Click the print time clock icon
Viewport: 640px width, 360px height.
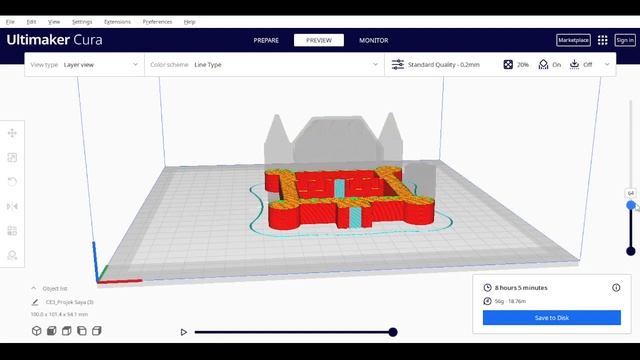(x=487, y=288)
